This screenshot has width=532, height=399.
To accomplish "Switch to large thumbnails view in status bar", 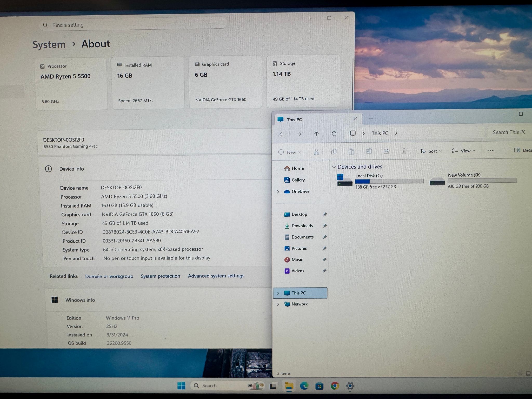I will (528, 374).
